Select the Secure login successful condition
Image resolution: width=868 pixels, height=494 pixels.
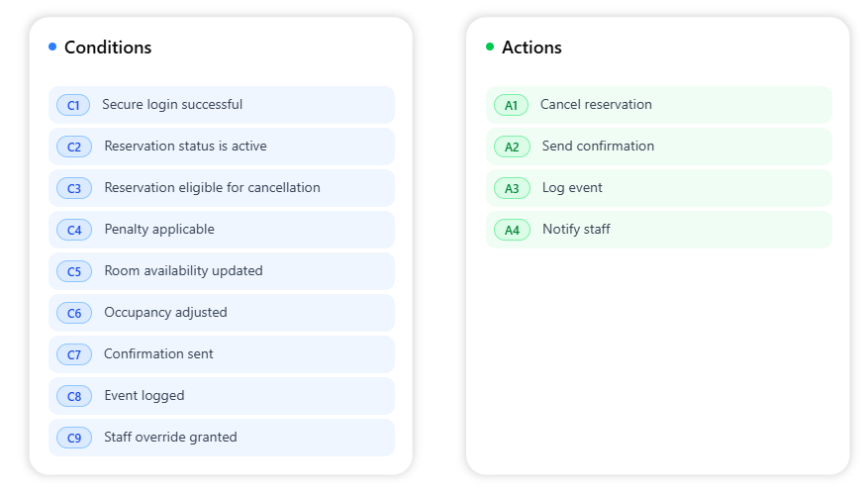click(x=172, y=105)
